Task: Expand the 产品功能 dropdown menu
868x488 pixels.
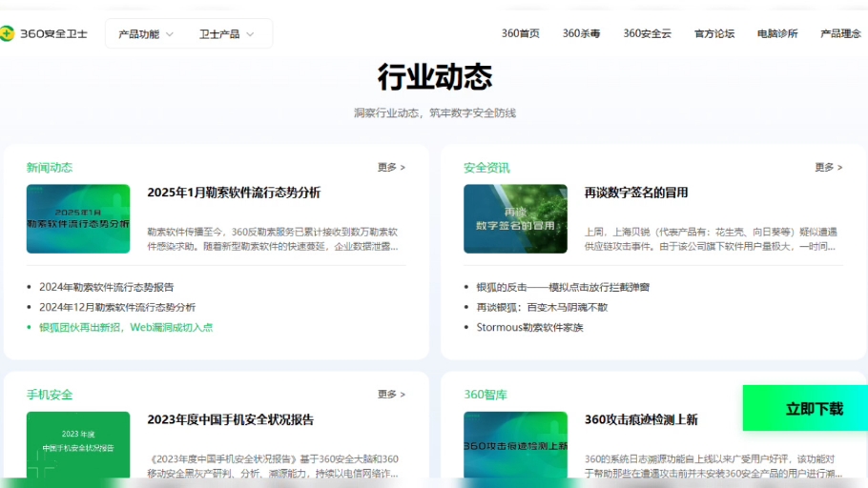Action: click(x=146, y=34)
